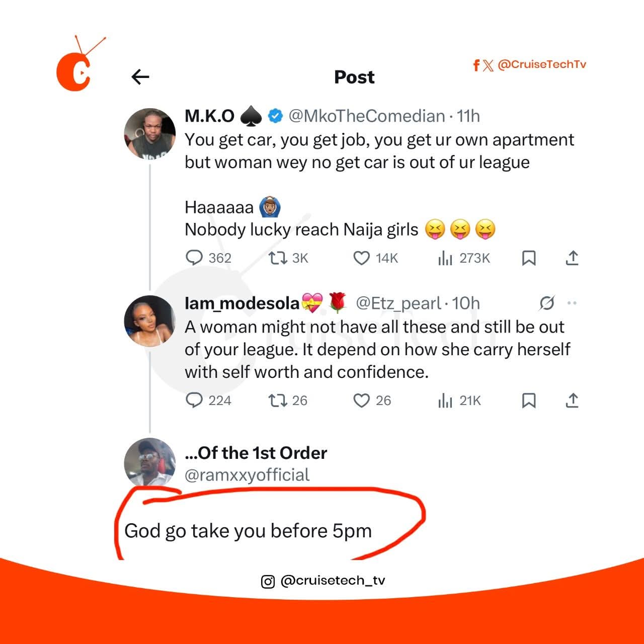Share M.K.O's post via upload icon

point(572,258)
